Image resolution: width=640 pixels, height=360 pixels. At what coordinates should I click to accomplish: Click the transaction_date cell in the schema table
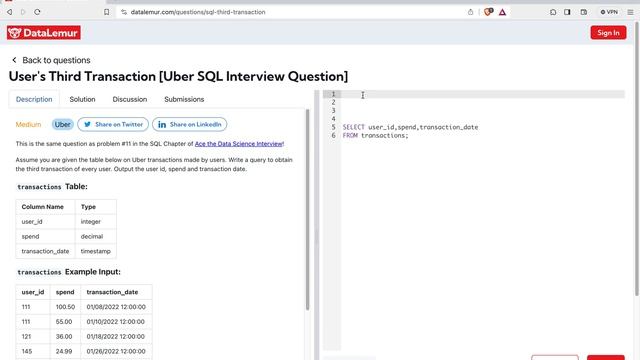click(45, 251)
